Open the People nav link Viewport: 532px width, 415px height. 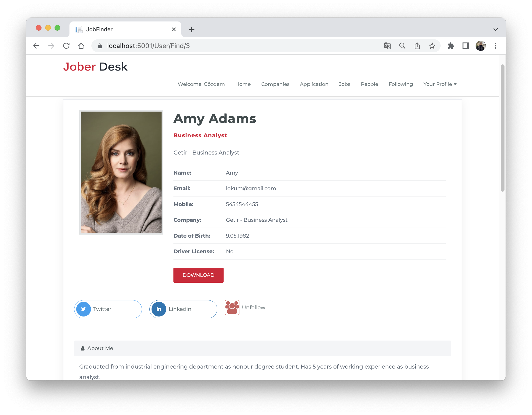click(x=369, y=84)
